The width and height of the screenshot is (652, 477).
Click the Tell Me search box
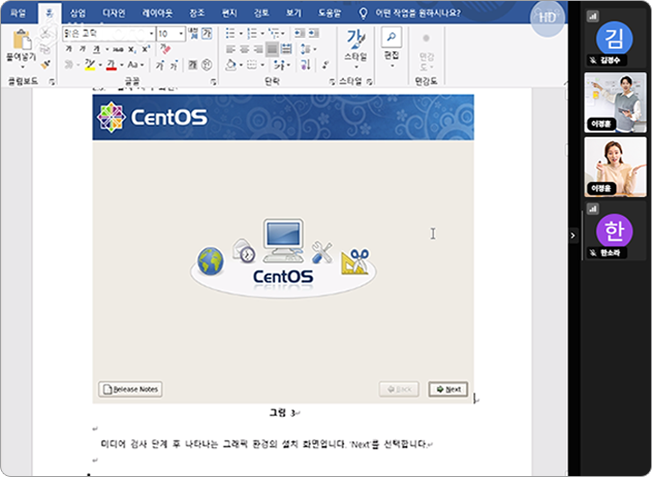[410, 13]
